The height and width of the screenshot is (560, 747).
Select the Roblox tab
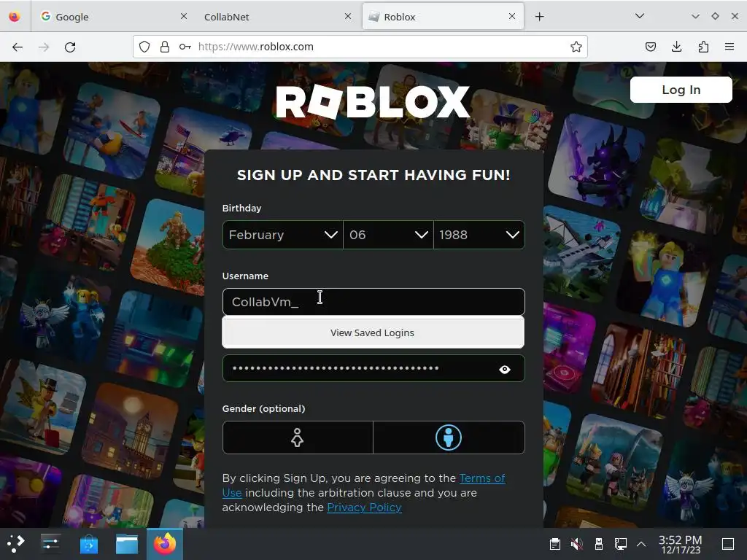443,17
